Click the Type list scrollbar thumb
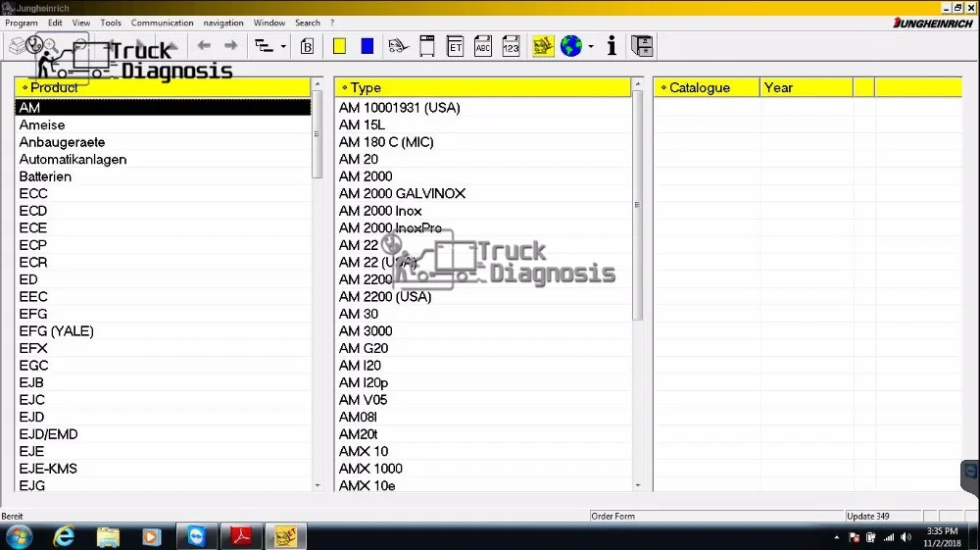This screenshot has width=980, height=550. pos(638,205)
